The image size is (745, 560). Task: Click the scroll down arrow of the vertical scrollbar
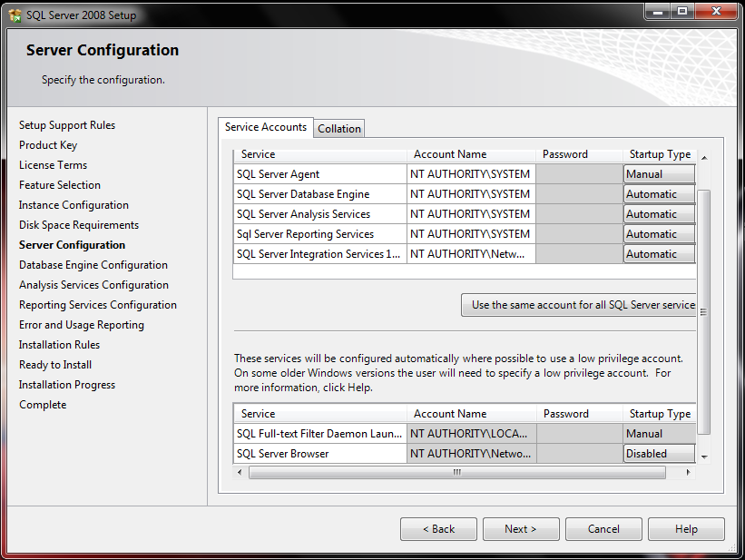tap(704, 457)
